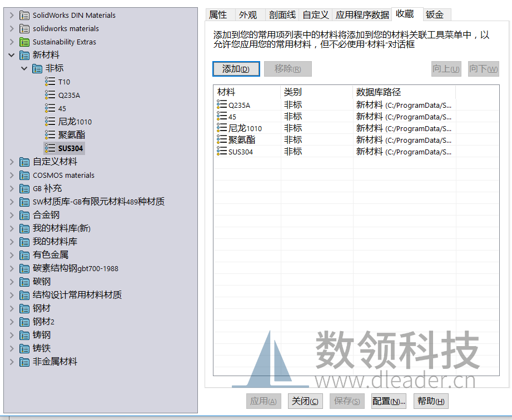Click the 尼龙1010 material icon in tree
Viewport: 512px width, 420px height.
click(50, 121)
